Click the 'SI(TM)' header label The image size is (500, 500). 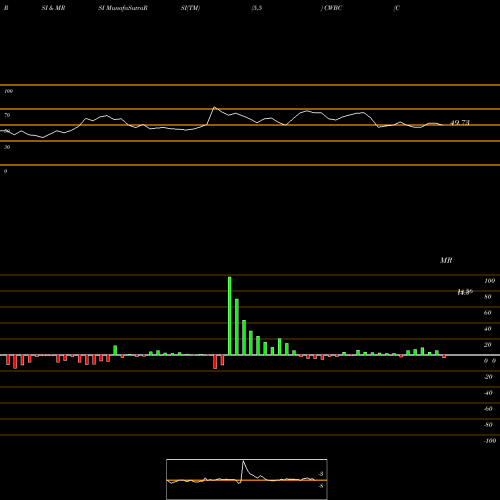pyautogui.click(x=190, y=8)
